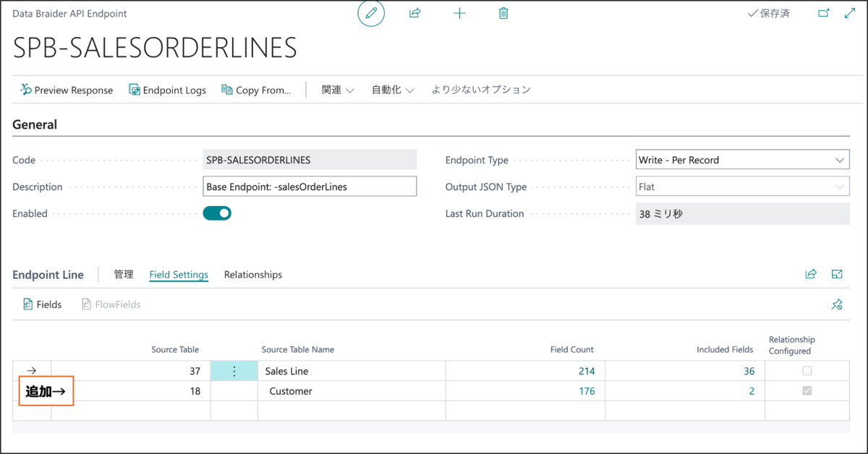Open Endpoint Logs
Image resolution: width=868 pixels, height=454 pixels.
click(167, 90)
